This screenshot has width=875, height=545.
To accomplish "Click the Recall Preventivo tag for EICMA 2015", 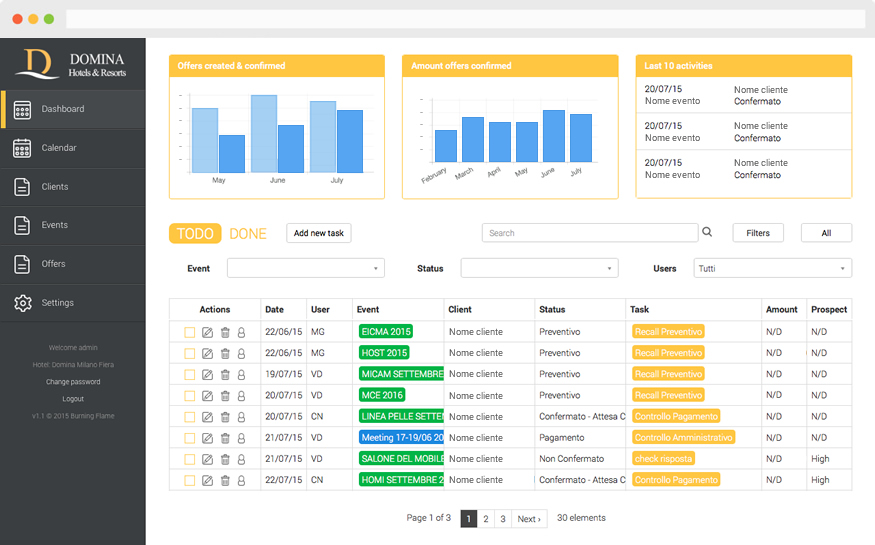I will tap(668, 332).
